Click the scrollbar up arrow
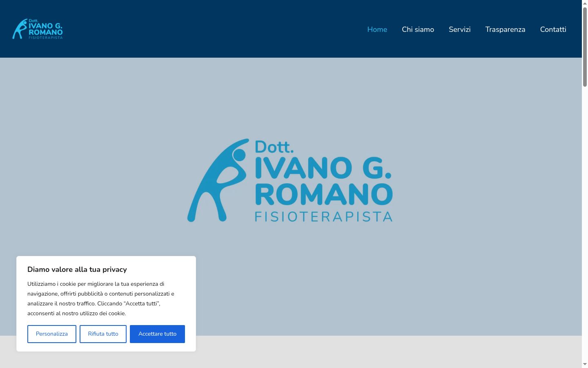The width and height of the screenshot is (588, 368). point(585,3)
